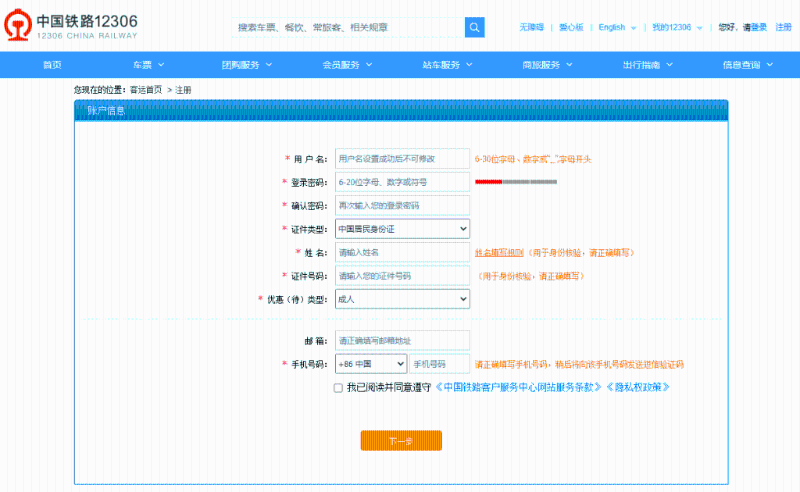Open the 车票 navigation menu
Screen dimensions: 800x492
[148, 65]
